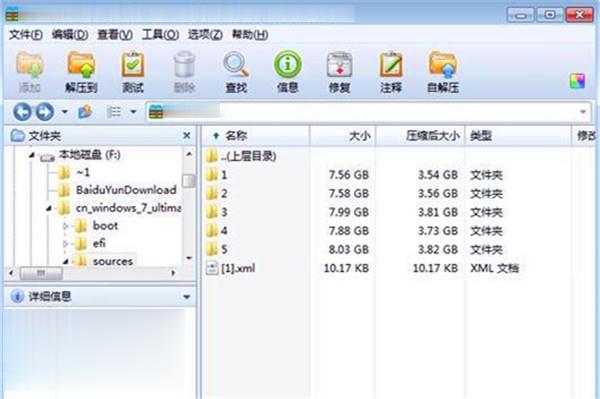Click the 7.56 GB size cell

coord(349,175)
